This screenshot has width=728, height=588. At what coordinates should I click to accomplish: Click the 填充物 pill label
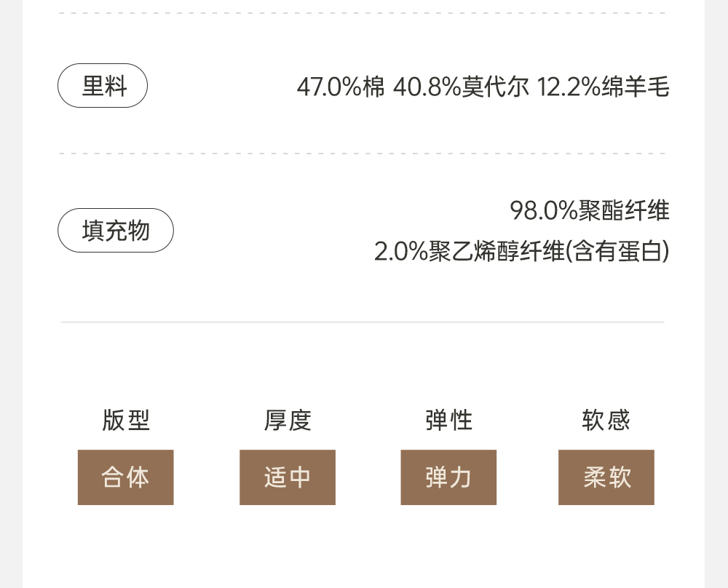116,231
